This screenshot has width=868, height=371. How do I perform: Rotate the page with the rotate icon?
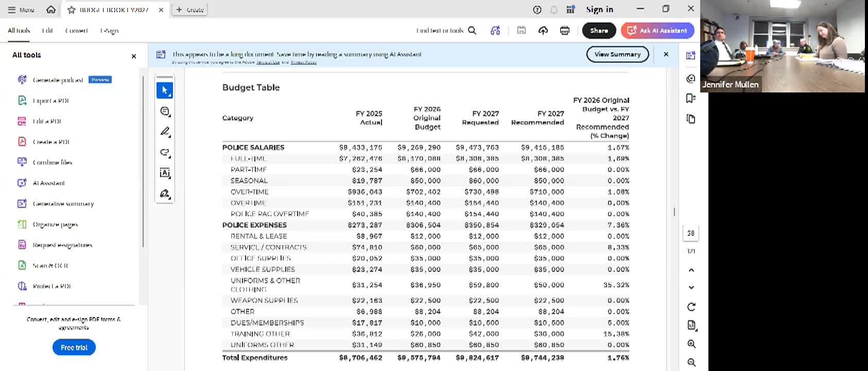(691, 307)
